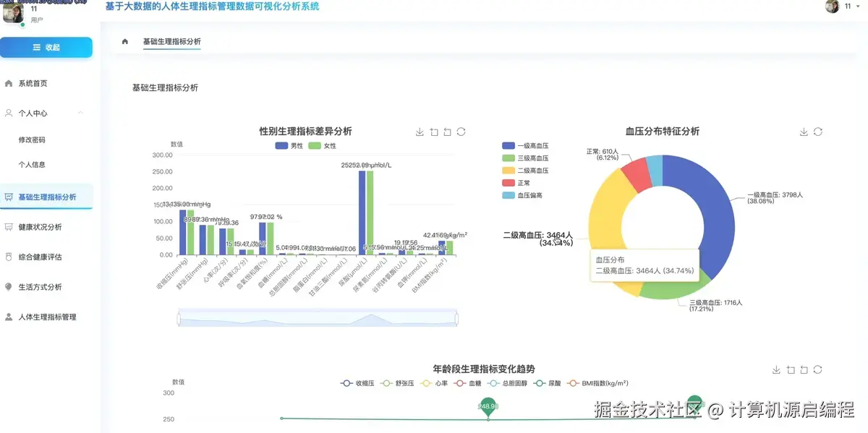Click the 综合健康评估 evaluation icon
868x433 pixels.
tap(9, 257)
